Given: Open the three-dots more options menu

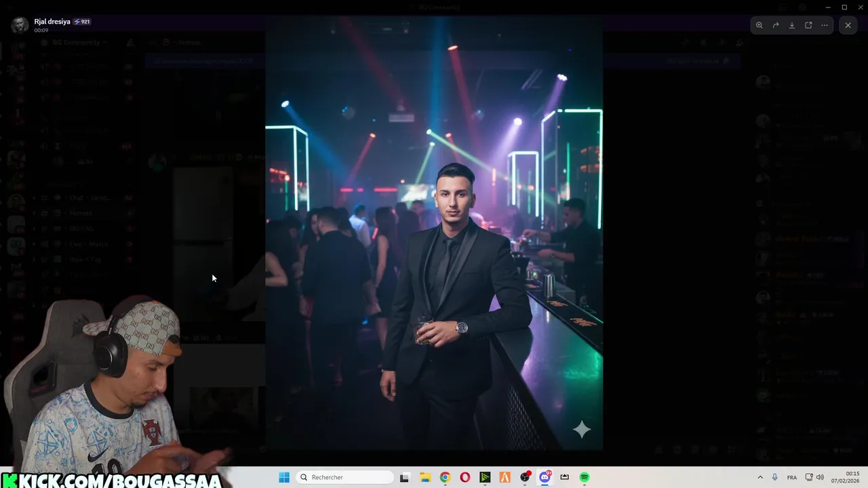Looking at the screenshot, I should pyautogui.click(x=825, y=25).
